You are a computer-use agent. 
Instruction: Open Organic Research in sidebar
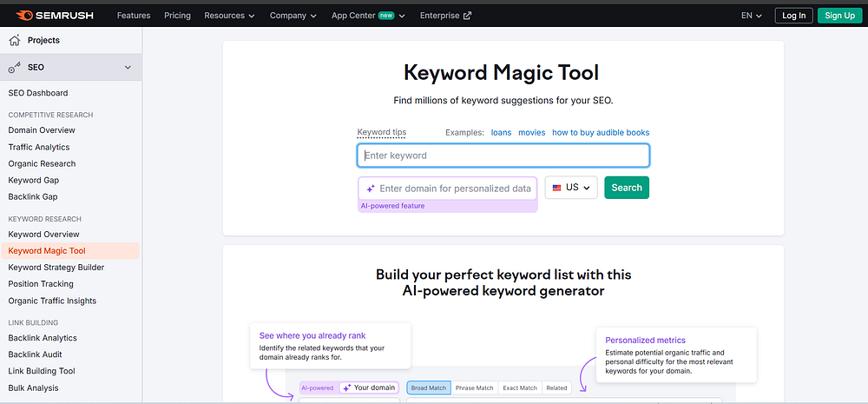tap(42, 163)
